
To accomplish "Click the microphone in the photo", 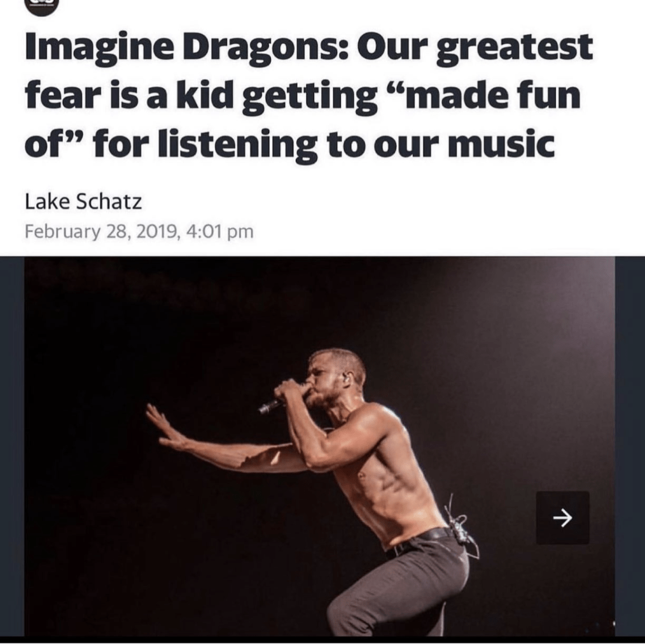I will coord(272,406).
